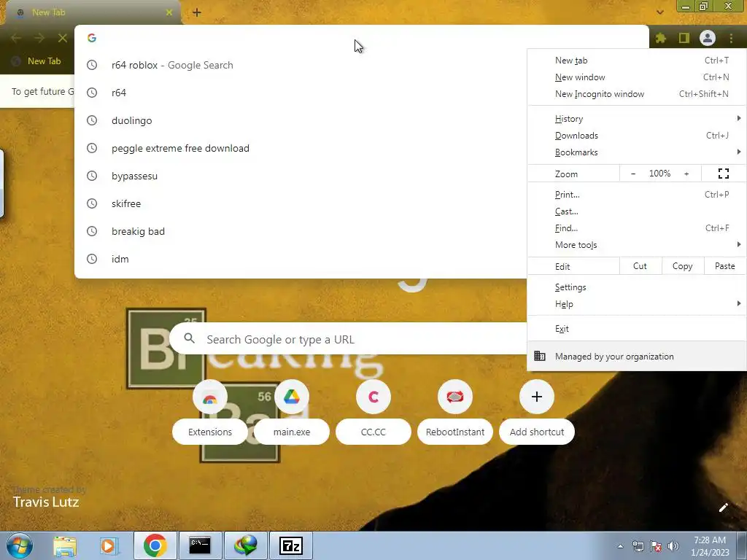Click the Copy button in Edit row
The height and width of the screenshot is (560, 747).
(682, 266)
